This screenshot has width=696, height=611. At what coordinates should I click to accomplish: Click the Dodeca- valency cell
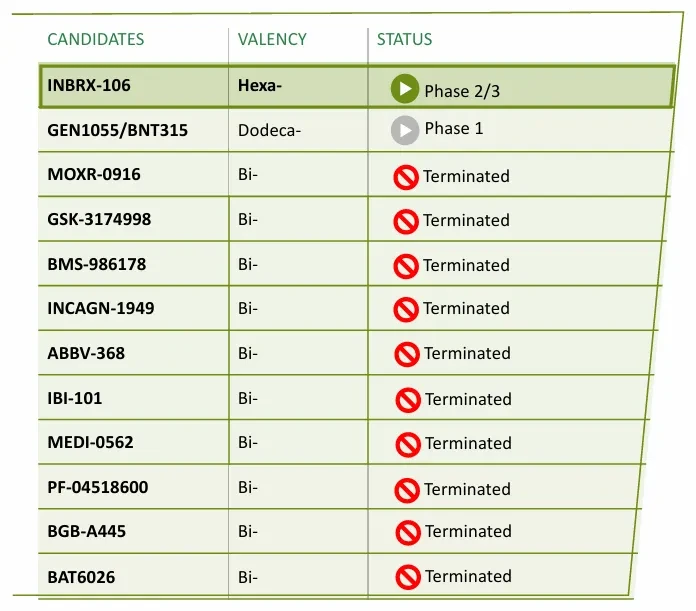click(269, 130)
